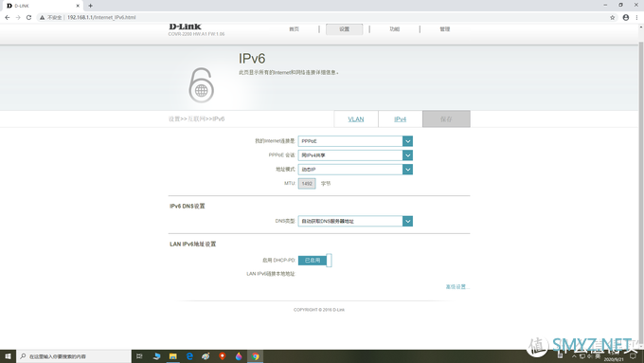Reload the router page
This screenshot has height=363, width=644.
click(28, 17)
